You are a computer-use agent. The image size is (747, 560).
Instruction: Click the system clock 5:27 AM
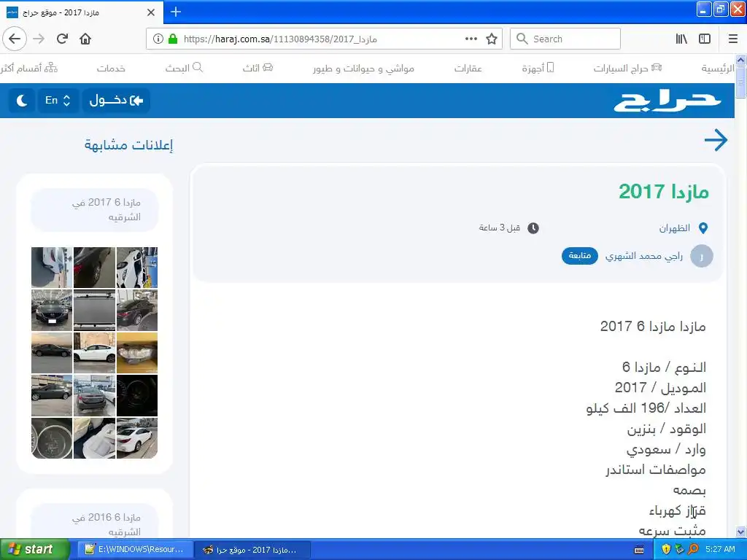(x=720, y=550)
